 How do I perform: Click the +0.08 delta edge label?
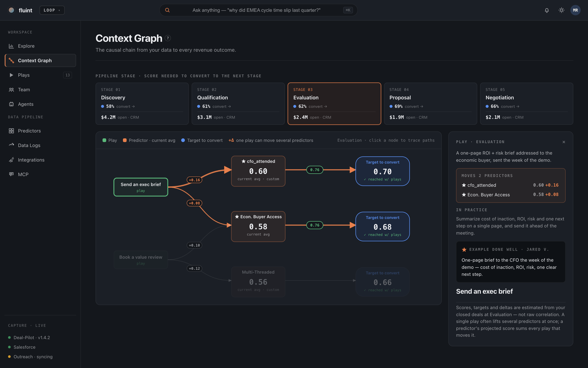coord(194,203)
